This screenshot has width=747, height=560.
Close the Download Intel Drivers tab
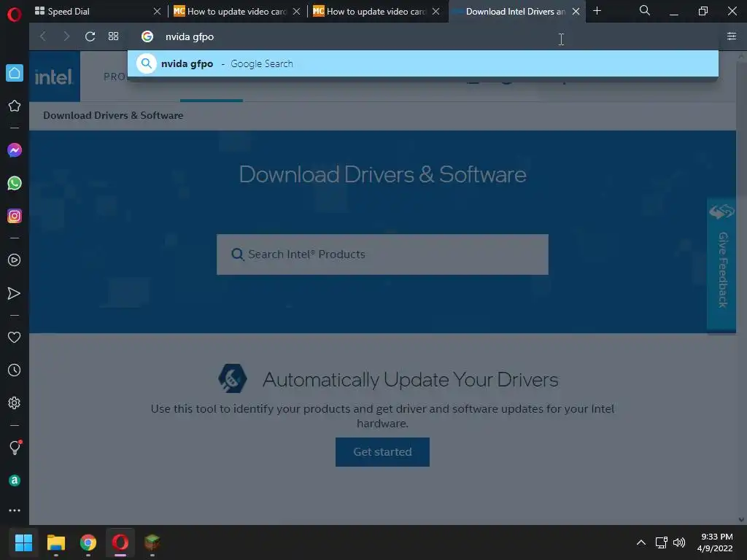pyautogui.click(x=576, y=12)
